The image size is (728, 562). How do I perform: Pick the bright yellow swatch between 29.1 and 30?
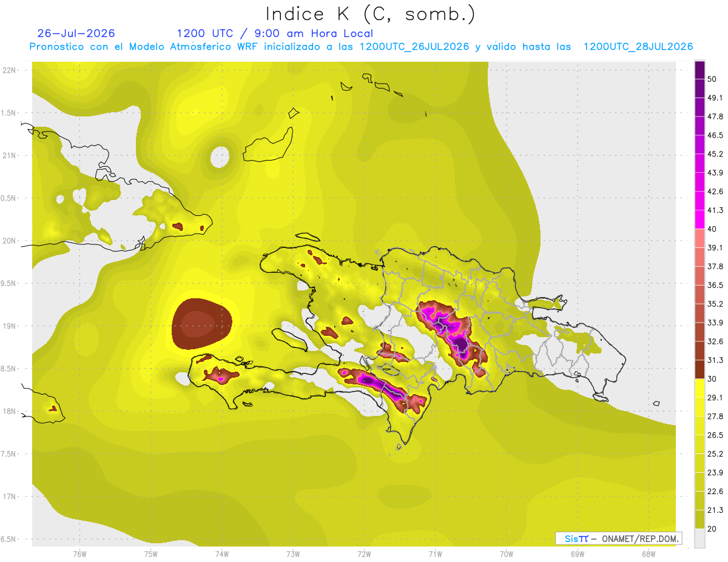pyautogui.click(x=699, y=389)
